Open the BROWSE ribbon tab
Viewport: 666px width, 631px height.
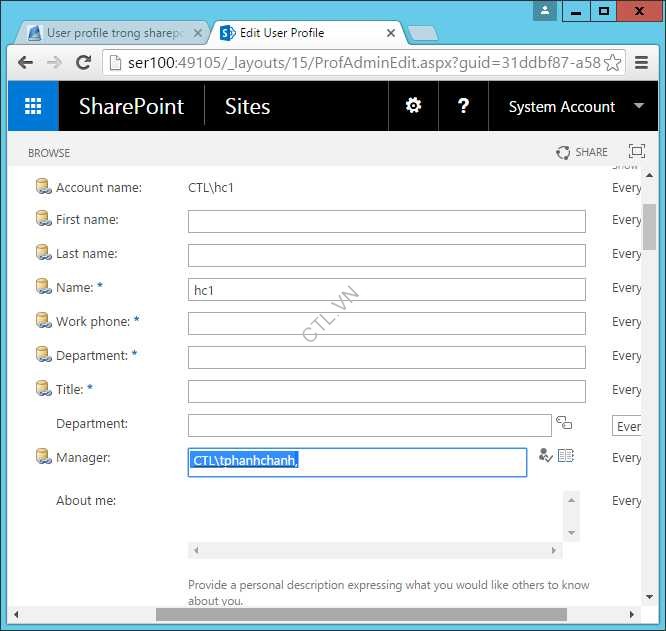(x=49, y=153)
